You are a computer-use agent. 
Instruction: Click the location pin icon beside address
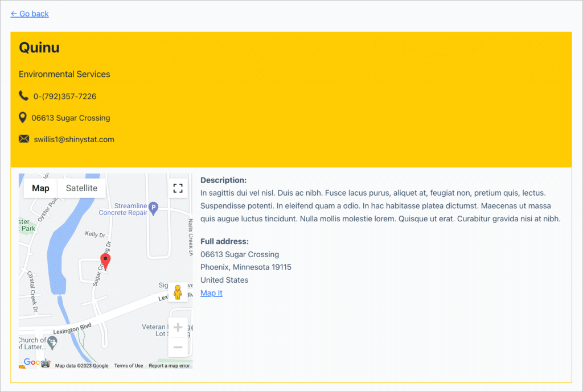pyautogui.click(x=22, y=117)
